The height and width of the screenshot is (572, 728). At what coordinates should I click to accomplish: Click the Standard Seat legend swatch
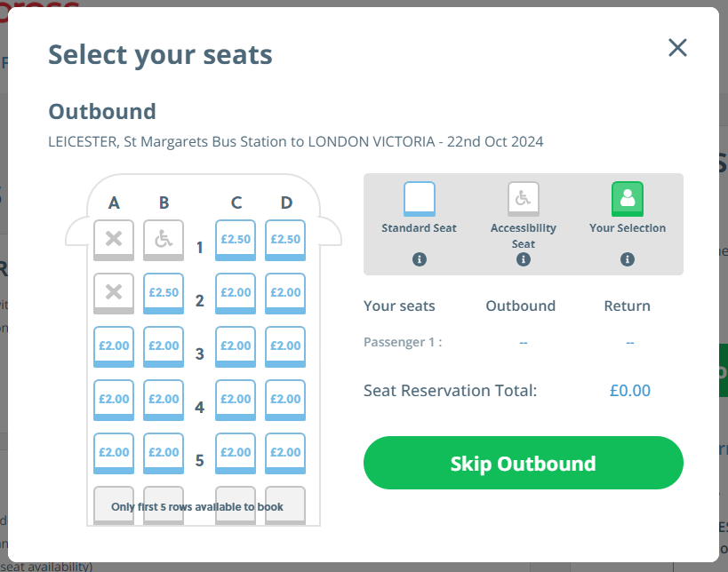pyautogui.click(x=420, y=199)
